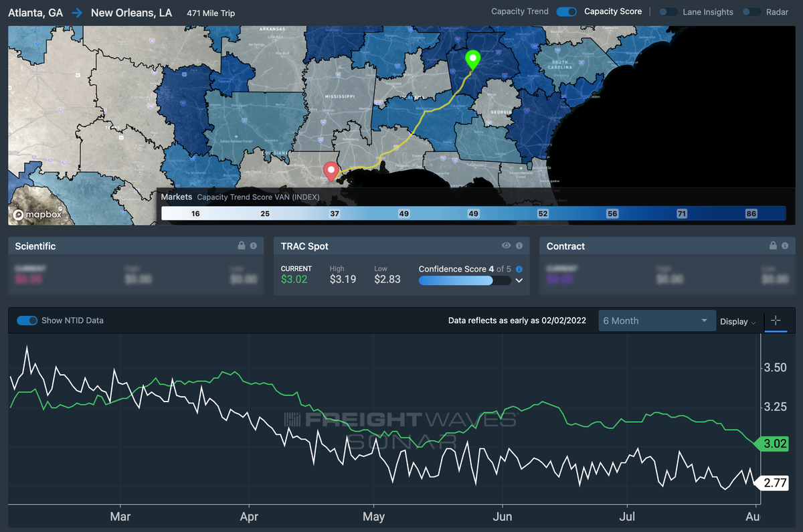The width and height of the screenshot is (803, 532).
Task: Open the info icon on Scientific panel
Action: pos(254,246)
